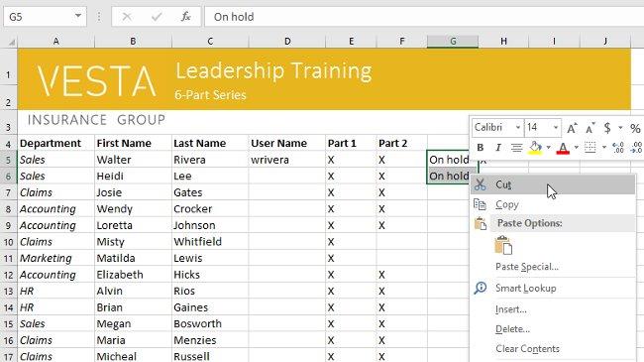Choose Cut from the context menu
Screen dimensions: 644x362
[x=553, y=184]
